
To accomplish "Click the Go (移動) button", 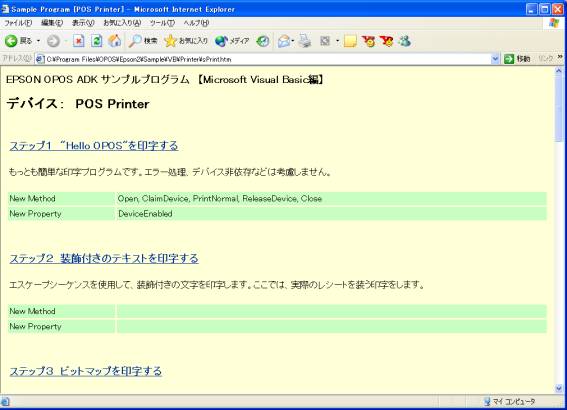I will [517, 59].
